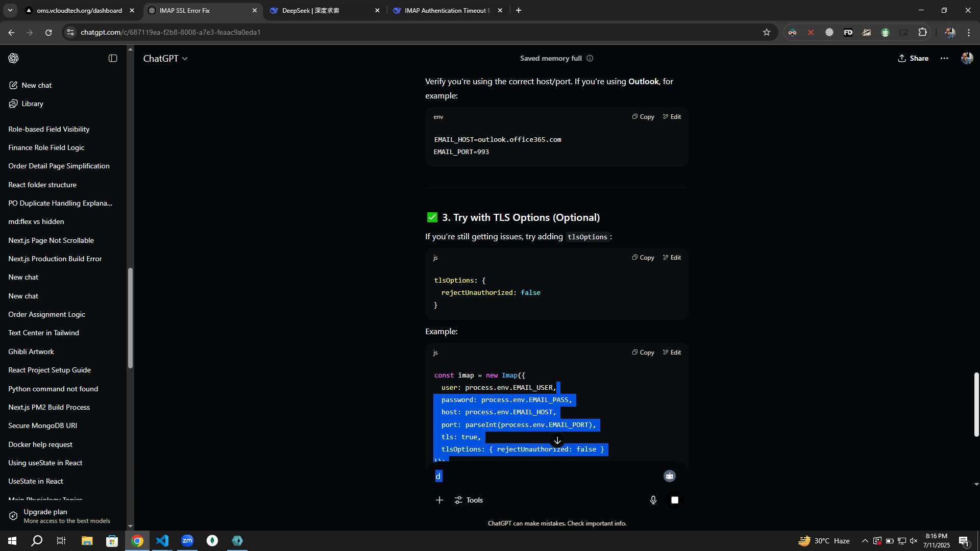The width and height of the screenshot is (980, 551).
Task: Add attachment with the plus icon
Action: coord(439,500)
